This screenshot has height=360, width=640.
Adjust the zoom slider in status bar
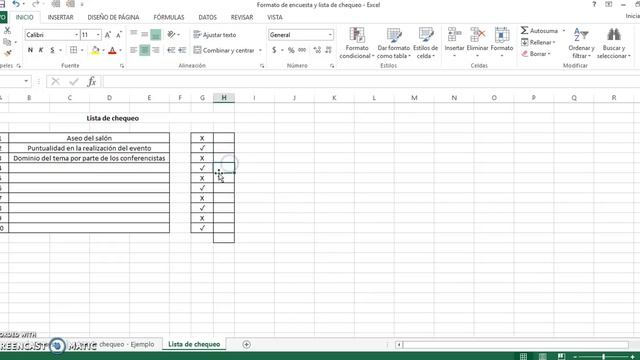[x=603, y=357]
